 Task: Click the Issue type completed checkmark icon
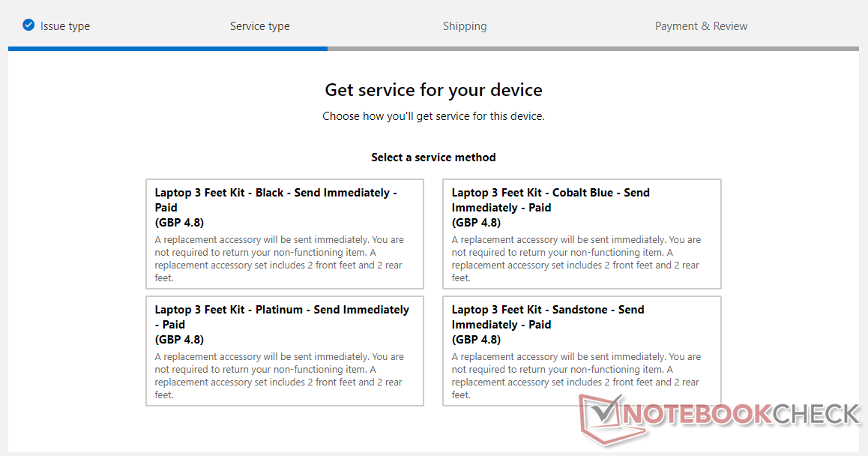(28, 25)
